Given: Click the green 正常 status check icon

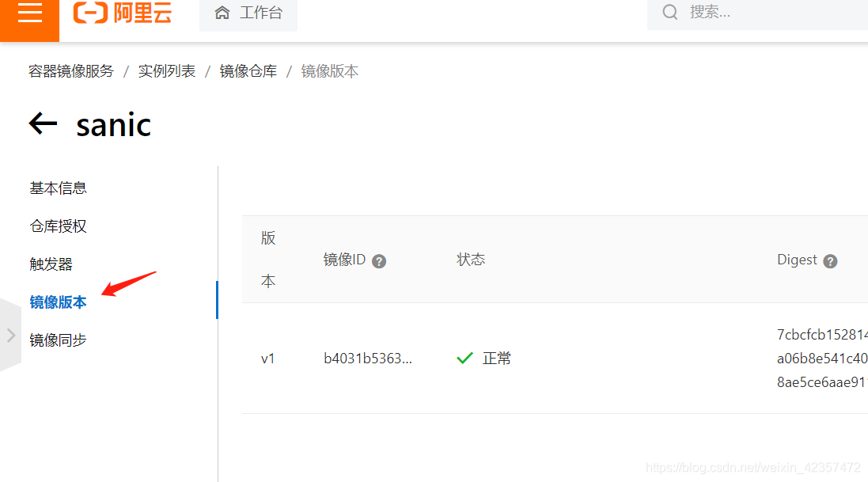Looking at the screenshot, I should click(464, 358).
